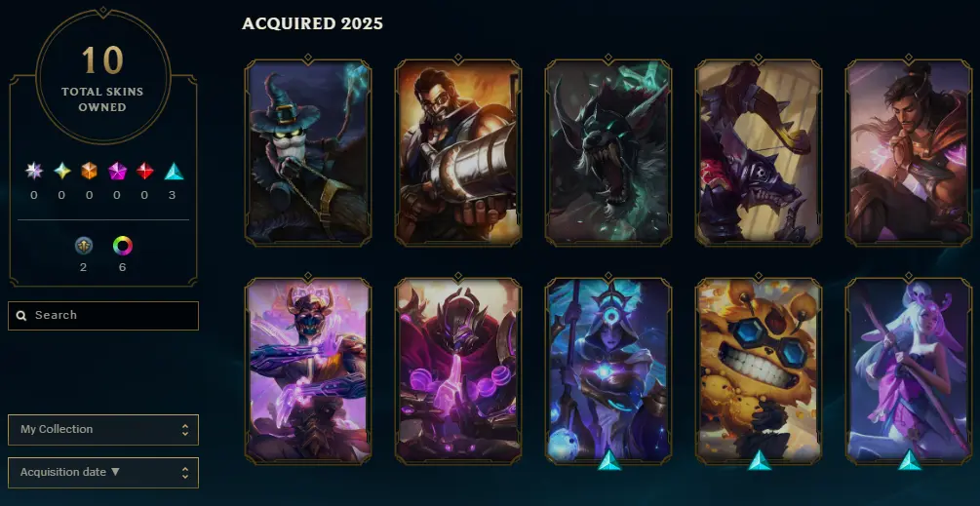Viewport: 980px width, 506px height.
Task: Click the magnifier icon in Search field
Action: (21, 316)
